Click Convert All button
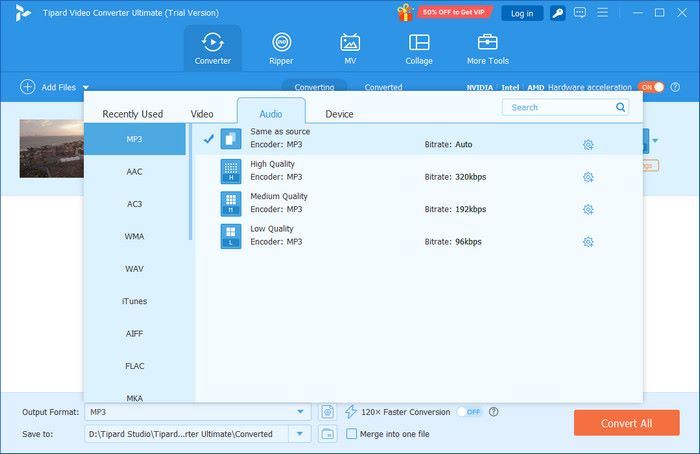Screen dimensions: 700x454 [627, 423]
